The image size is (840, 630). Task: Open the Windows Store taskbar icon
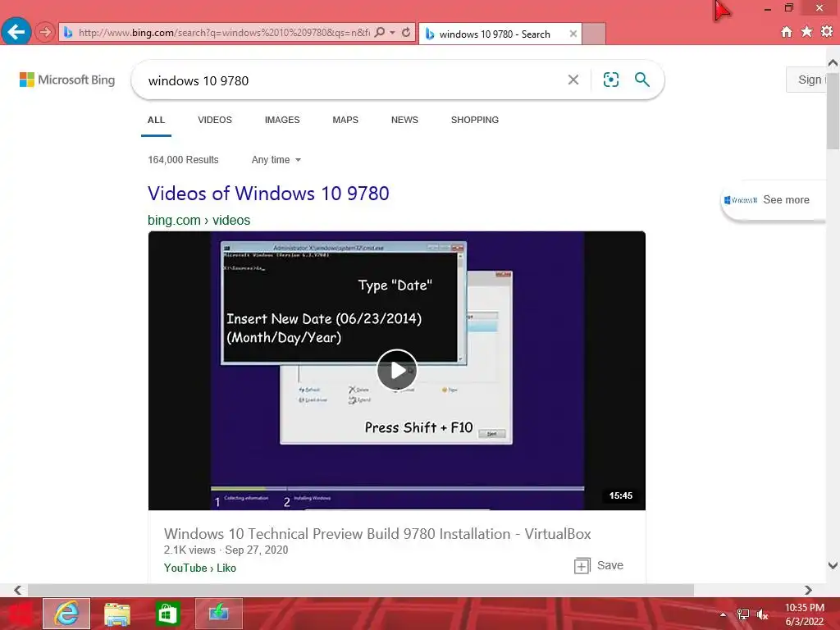(167, 614)
